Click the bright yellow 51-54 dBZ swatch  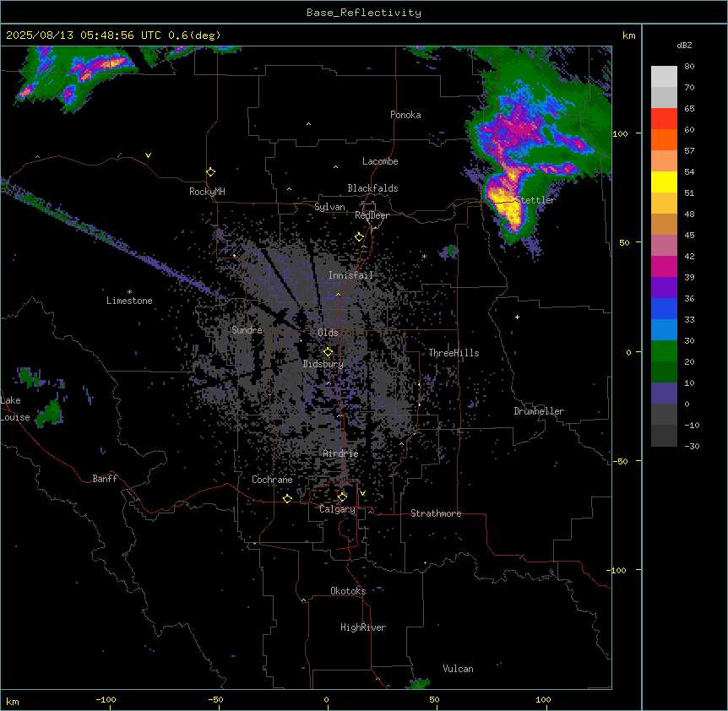pos(664,182)
